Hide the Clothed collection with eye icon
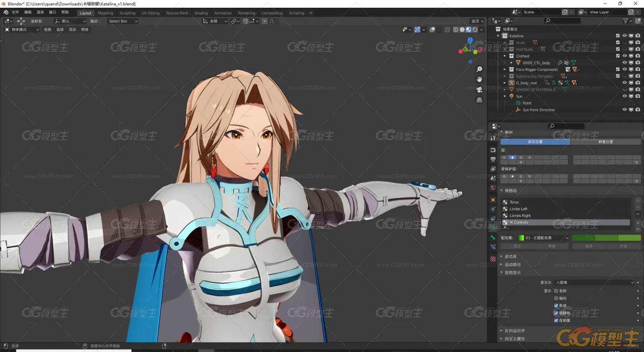Image resolution: width=644 pixels, height=352 pixels. pyautogui.click(x=625, y=56)
